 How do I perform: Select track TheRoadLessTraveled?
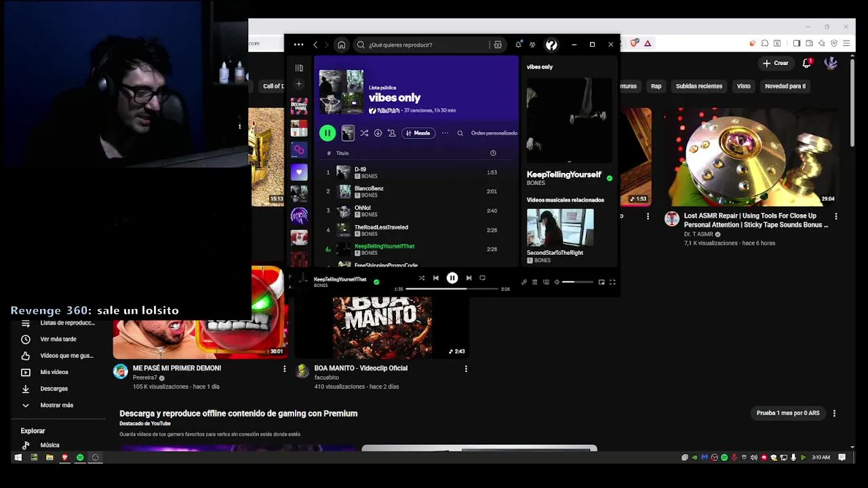(x=416, y=230)
